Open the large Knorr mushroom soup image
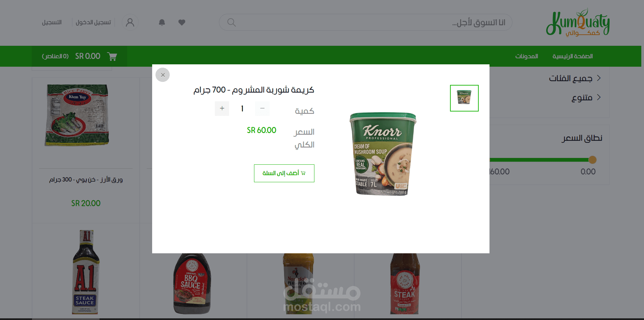The image size is (644, 320). click(x=383, y=154)
